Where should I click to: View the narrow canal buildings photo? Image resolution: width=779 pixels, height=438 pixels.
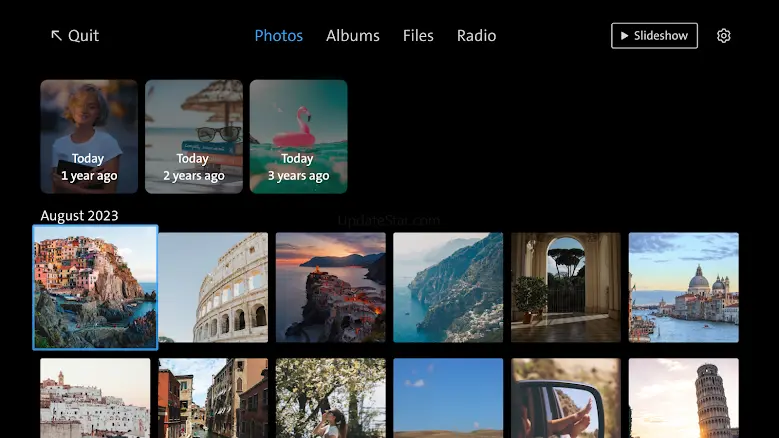[213, 398]
